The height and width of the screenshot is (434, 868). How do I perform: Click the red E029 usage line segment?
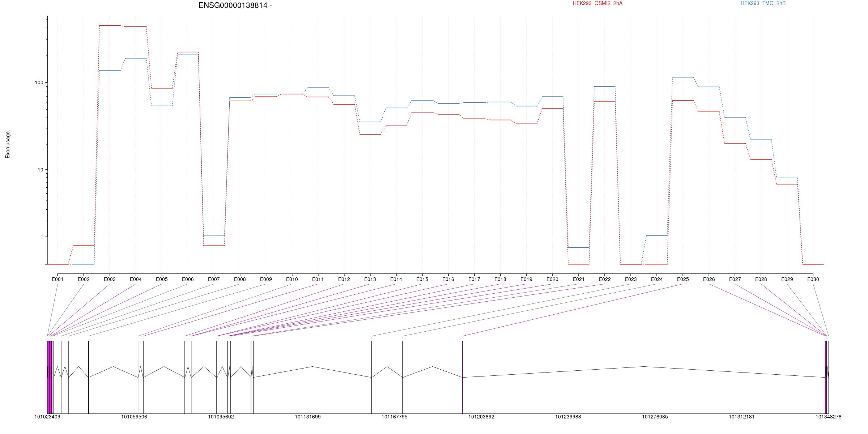(787, 184)
